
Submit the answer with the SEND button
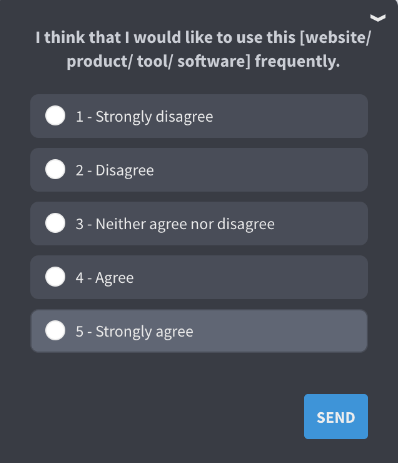[x=336, y=417]
